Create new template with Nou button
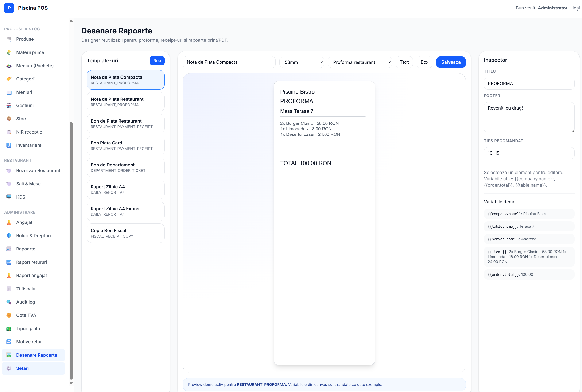 157,60
